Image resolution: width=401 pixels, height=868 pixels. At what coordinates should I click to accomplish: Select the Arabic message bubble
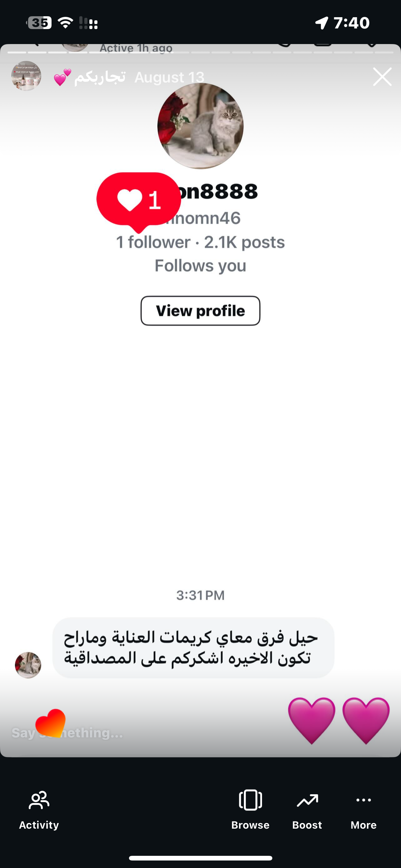coord(193,648)
